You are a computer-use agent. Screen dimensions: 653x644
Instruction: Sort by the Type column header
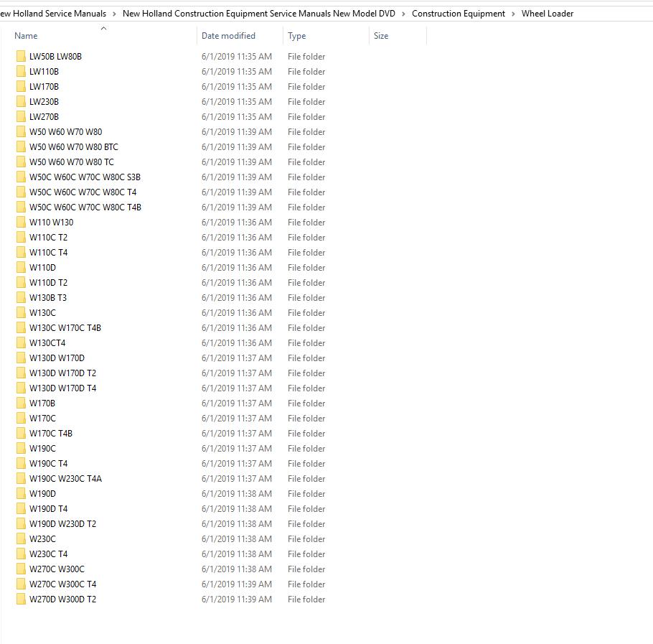tap(296, 36)
